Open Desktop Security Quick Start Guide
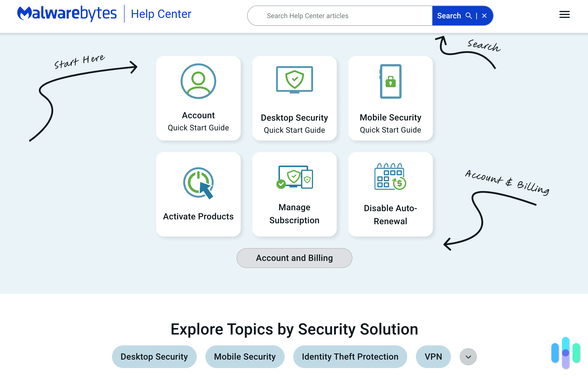 (294, 98)
